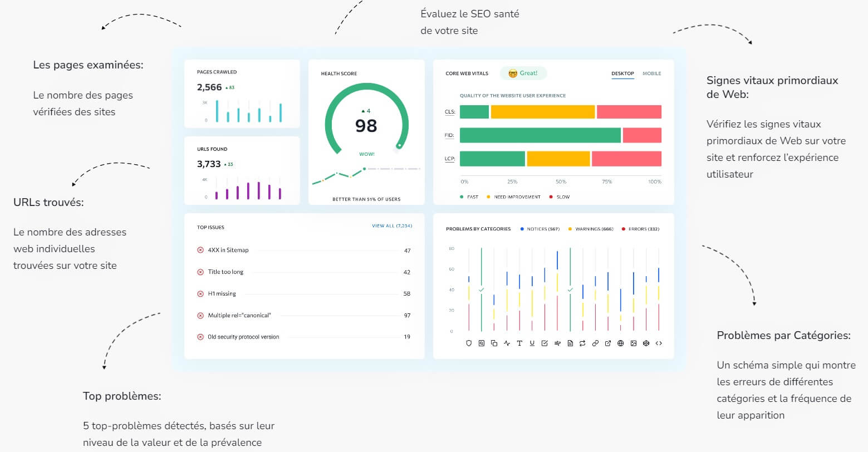Click the count 58 for H1 missing
The image size is (868, 452).
408,294
